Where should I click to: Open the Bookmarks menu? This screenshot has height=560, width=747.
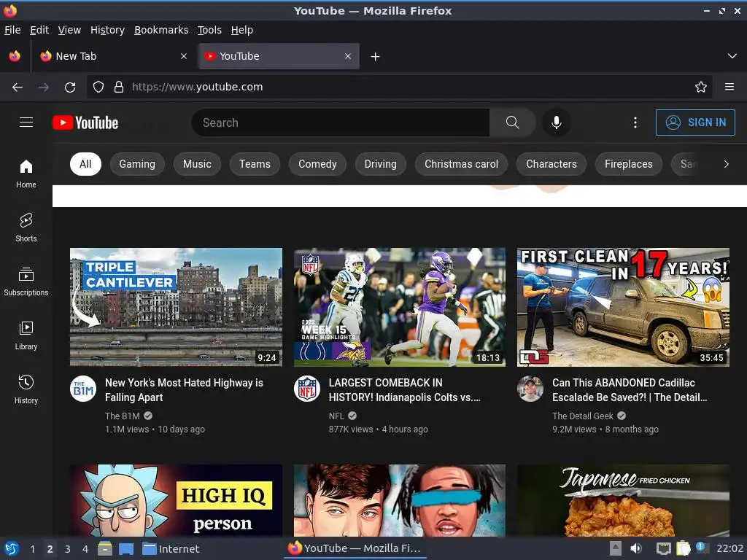(161, 30)
